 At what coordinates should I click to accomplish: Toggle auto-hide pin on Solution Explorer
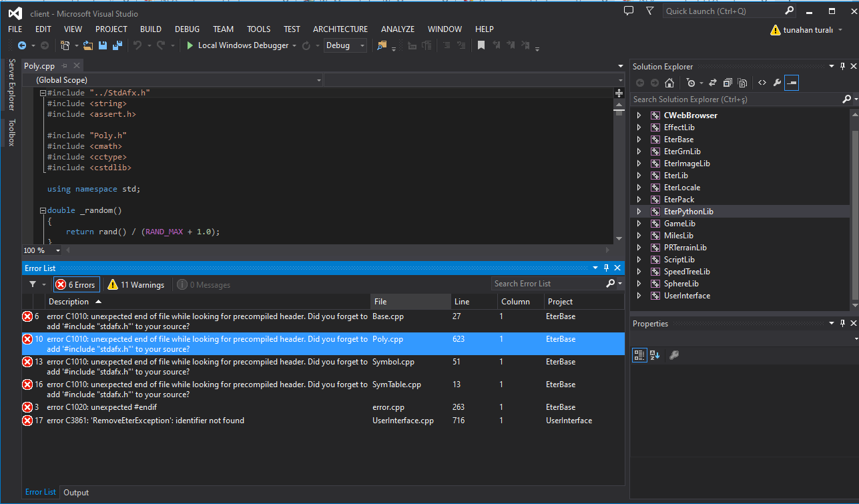(842, 66)
